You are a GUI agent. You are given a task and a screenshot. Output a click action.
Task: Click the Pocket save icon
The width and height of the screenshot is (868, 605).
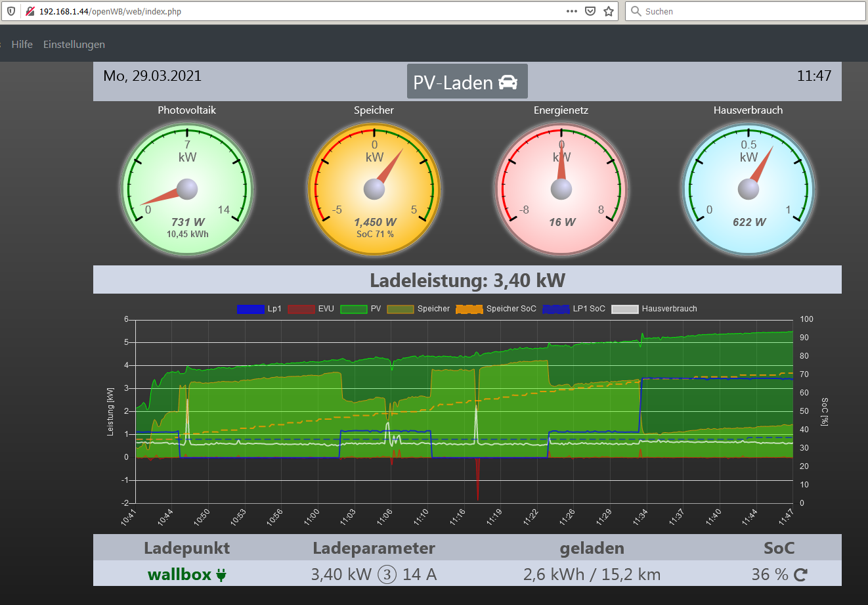coord(590,11)
